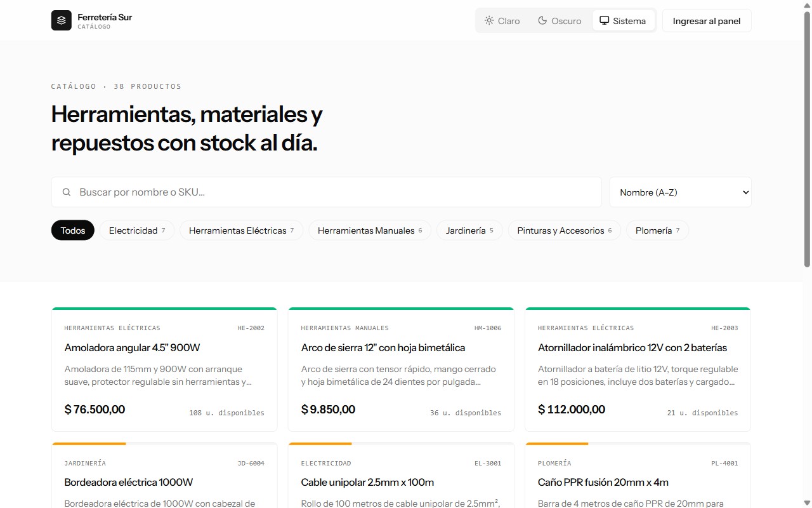This screenshot has width=812, height=508.
Task: Click price $ 112.000,00
Action: point(572,410)
